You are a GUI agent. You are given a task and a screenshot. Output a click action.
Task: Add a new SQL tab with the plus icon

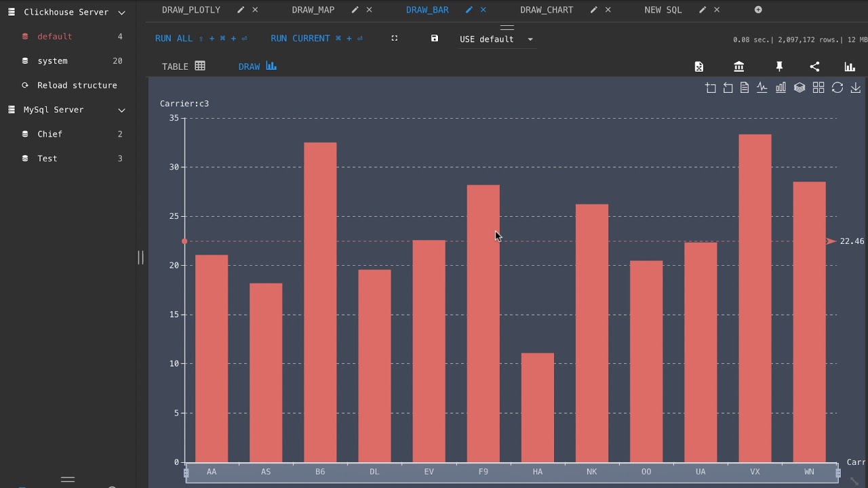coord(758,9)
